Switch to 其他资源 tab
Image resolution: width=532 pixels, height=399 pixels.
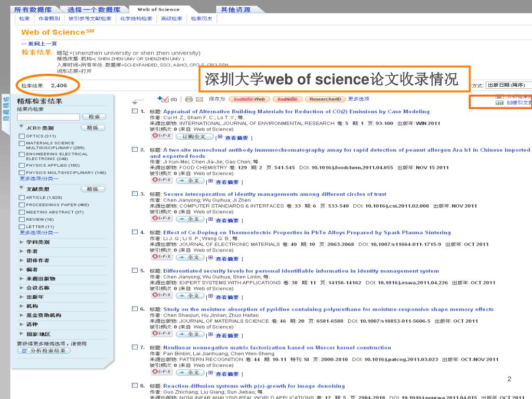coord(236,10)
